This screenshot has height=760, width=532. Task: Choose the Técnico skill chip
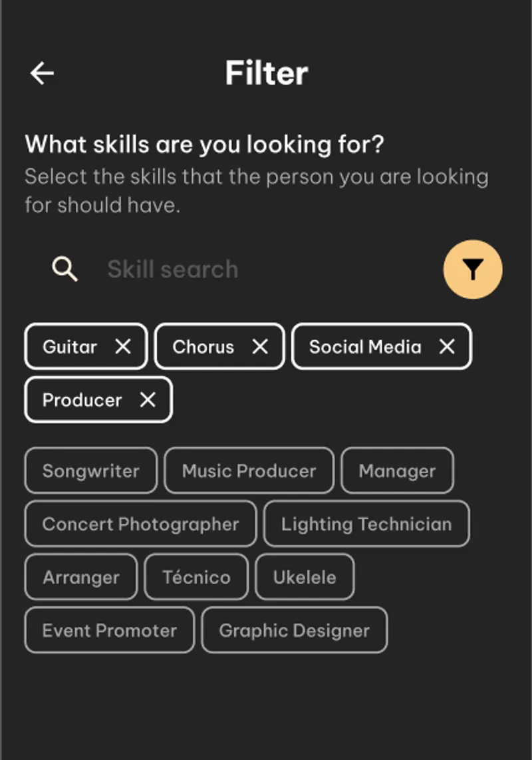coord(196,578)
